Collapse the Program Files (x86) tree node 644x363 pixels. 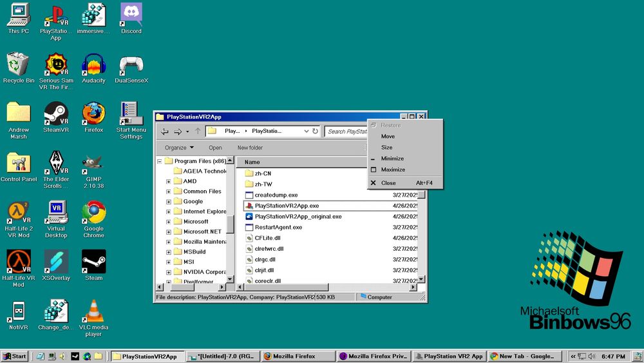159,161
